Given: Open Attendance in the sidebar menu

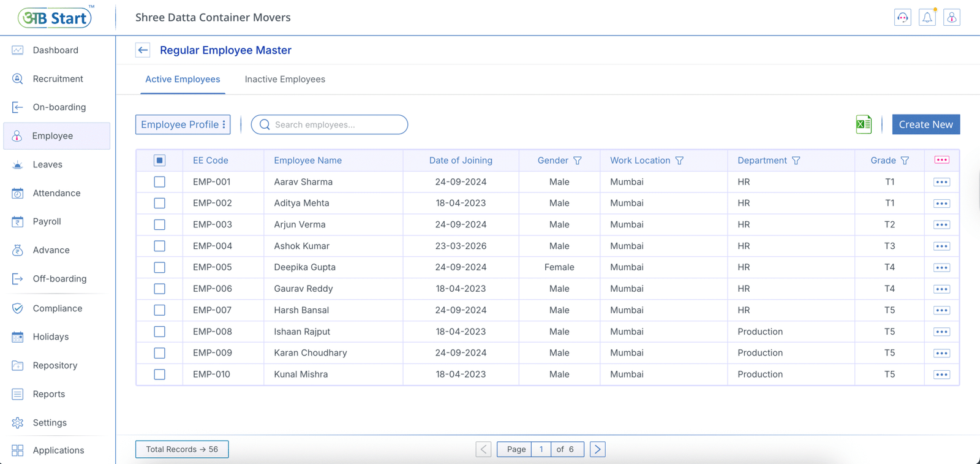Looking at the screenshot, I should click(x=56, y=193).
